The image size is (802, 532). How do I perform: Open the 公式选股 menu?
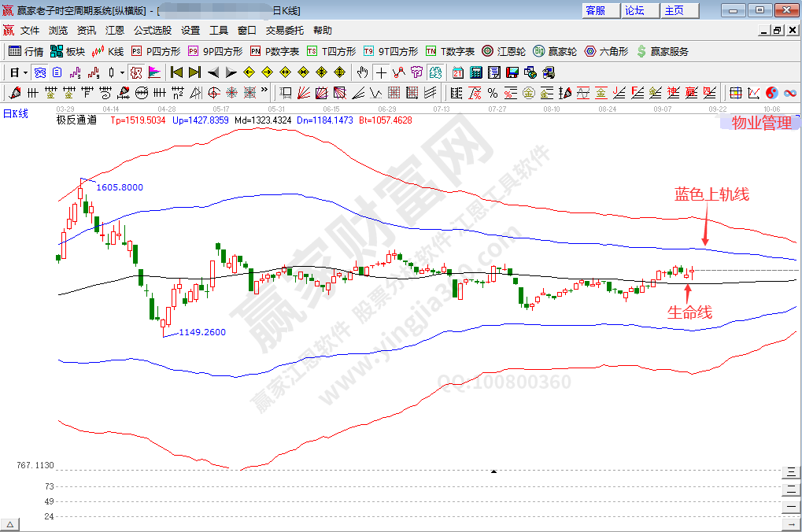click(152, 30)
